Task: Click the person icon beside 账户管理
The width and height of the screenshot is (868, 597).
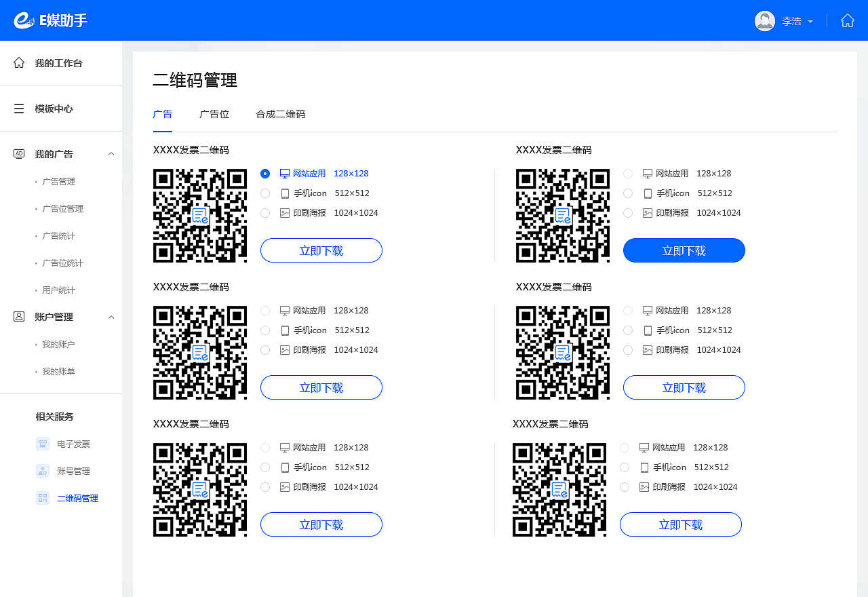Action: pyautogui.click(x=19, y=317)
